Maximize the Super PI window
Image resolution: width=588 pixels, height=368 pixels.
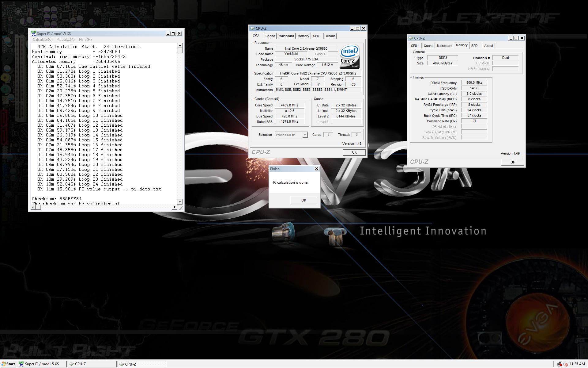point(173,33)
